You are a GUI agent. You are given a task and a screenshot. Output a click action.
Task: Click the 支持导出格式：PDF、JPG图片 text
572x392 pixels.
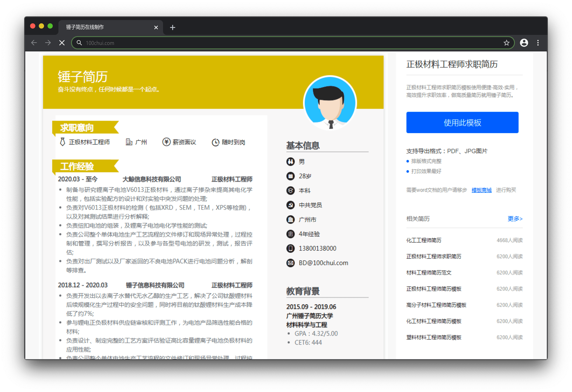tap(447, 151)
